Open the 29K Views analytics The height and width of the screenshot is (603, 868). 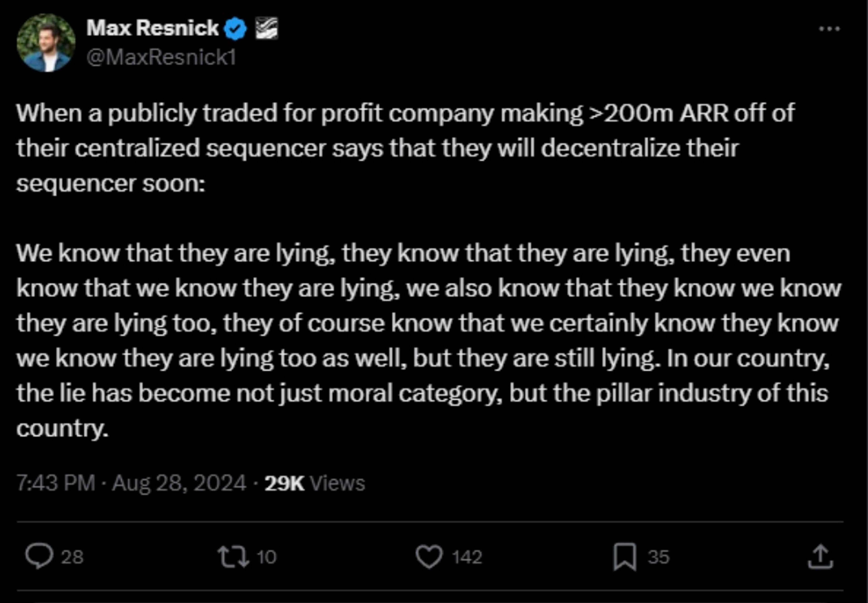tap(314, 483)
